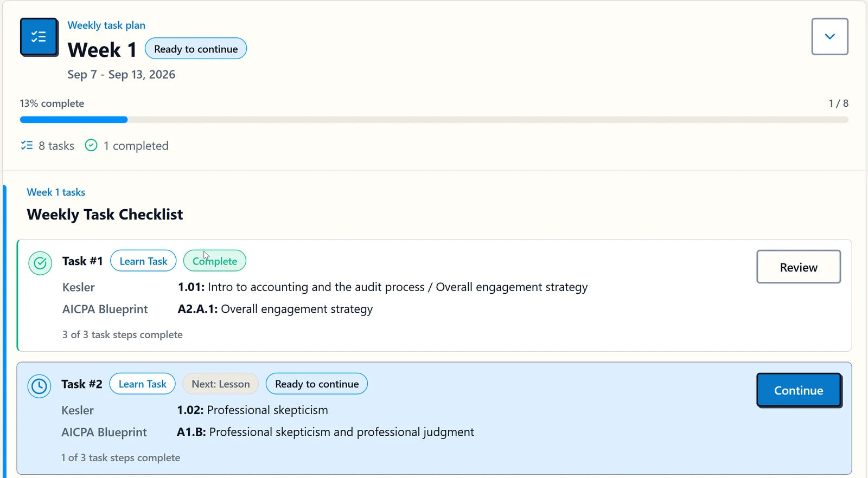Click the Learn Task tag on Task #2
Viewport: 868px width, 478px height.
[x=143, y=384]
